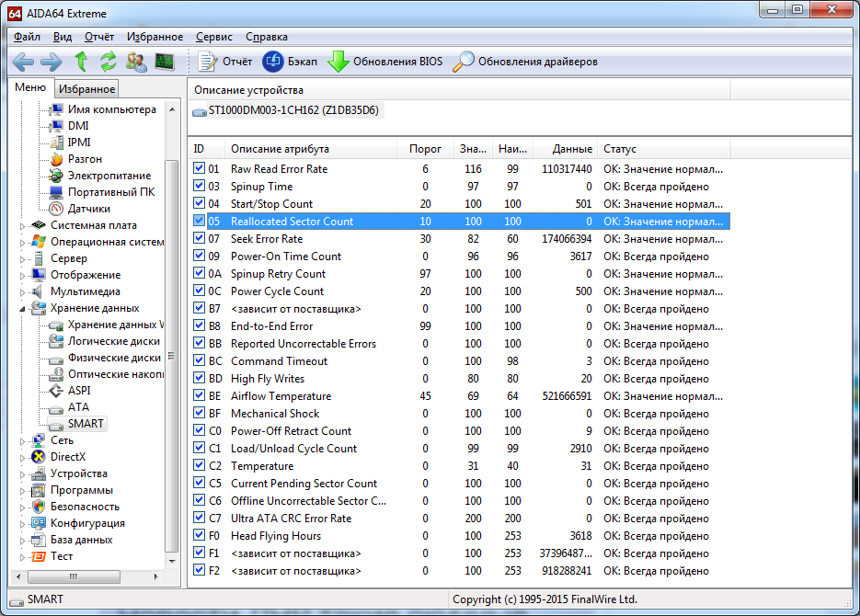This screenshot has height=616, width=860.
Task: Click the tree vertical scrollbar thumb
Action: pos(172,355)
